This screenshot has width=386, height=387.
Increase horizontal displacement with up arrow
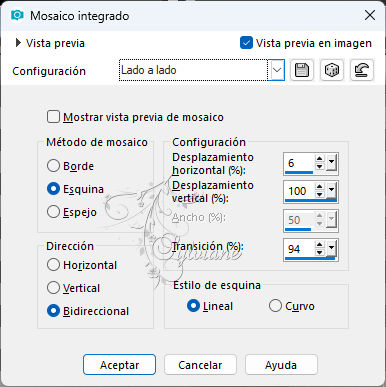pyautogui.click(x=320, y=159)
